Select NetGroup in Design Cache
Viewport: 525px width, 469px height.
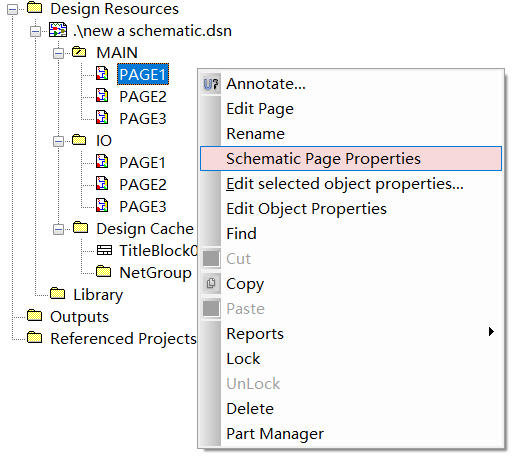[156, 273]
